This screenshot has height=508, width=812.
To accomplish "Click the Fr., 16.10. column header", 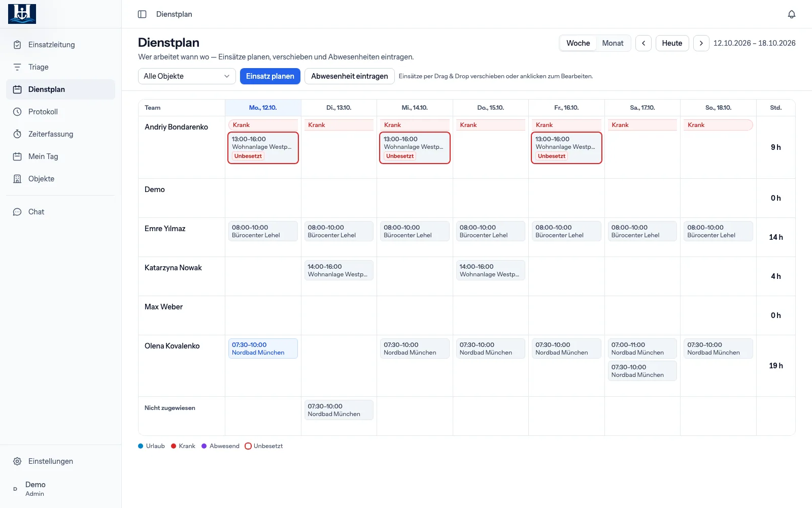I will pos(566,108).
